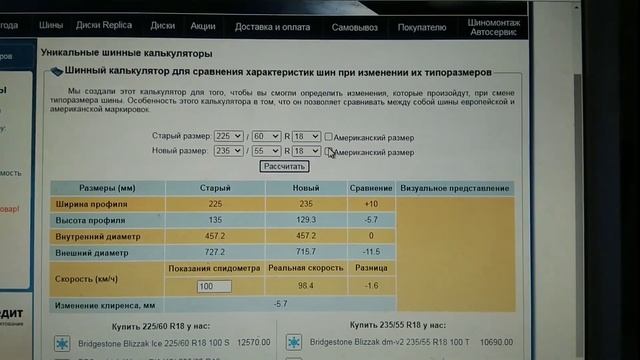
Task: Open the Покупателю menu item
Action: coord(422,27)
